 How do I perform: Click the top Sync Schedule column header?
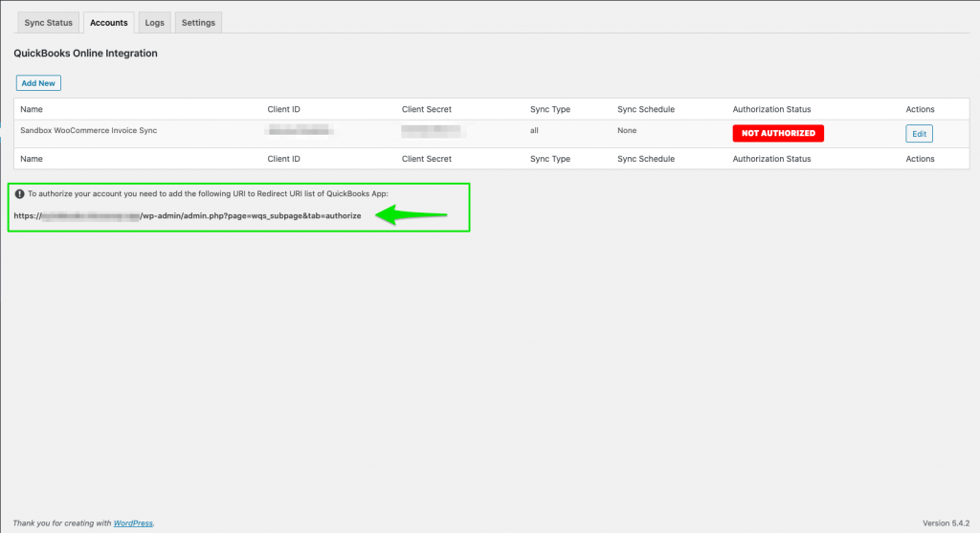point(646,109)
